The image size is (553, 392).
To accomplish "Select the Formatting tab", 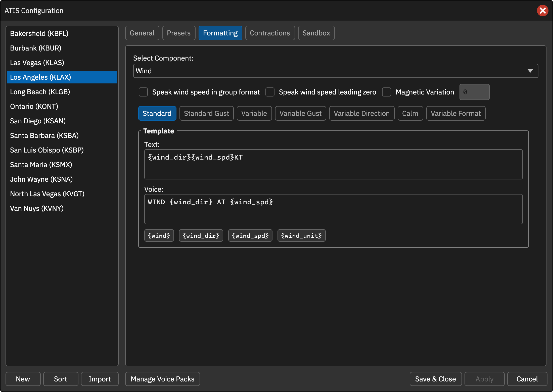I will 220,33.
